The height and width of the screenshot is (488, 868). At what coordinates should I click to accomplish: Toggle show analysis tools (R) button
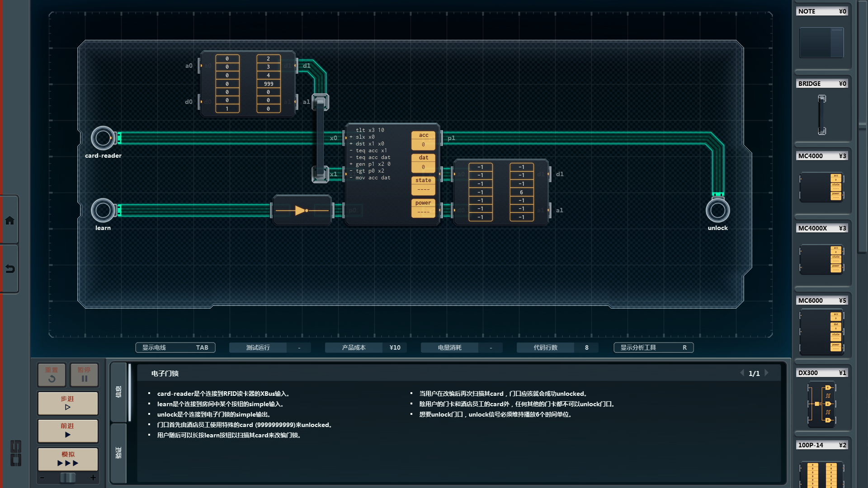pos(653,347)
